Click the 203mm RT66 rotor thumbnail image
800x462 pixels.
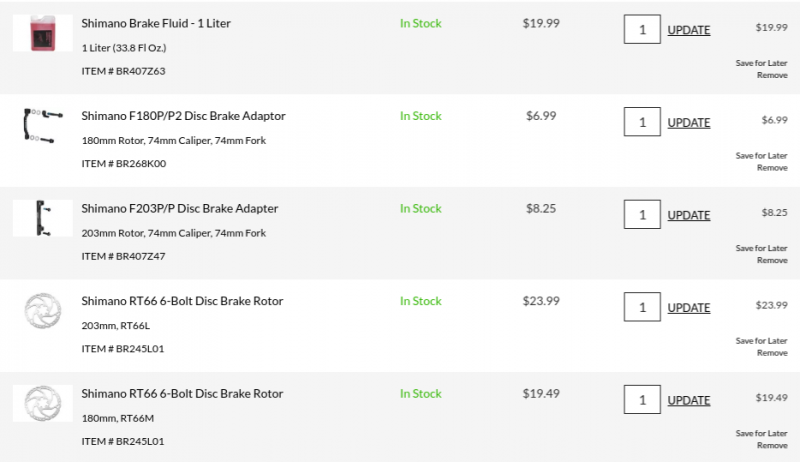42,310
